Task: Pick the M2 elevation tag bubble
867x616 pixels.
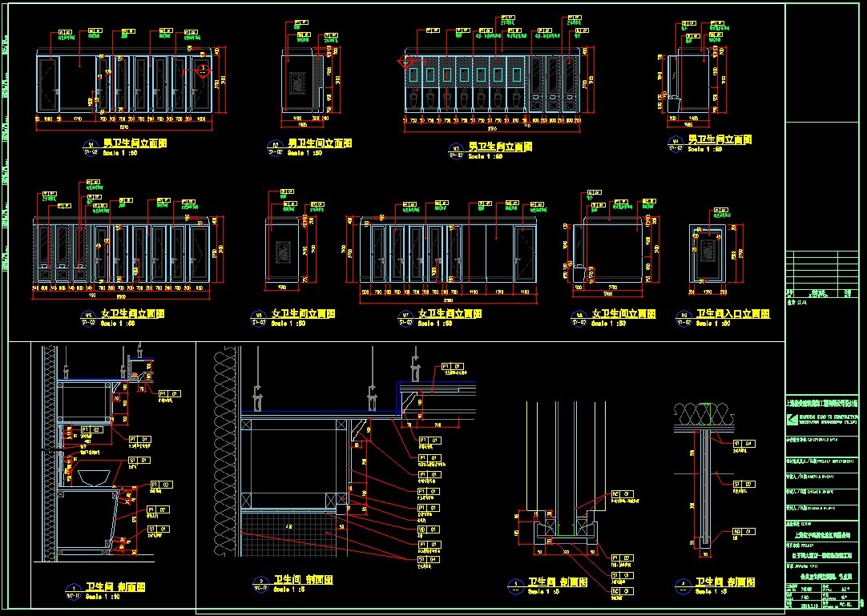Action: [x=276, y=147]
